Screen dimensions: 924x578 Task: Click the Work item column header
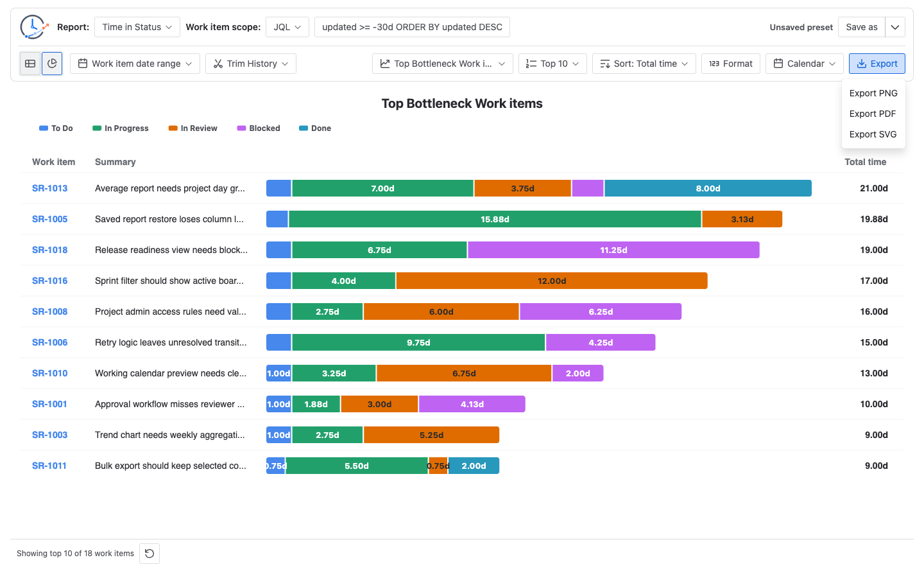pyautogui.click(x=54, y=162)
